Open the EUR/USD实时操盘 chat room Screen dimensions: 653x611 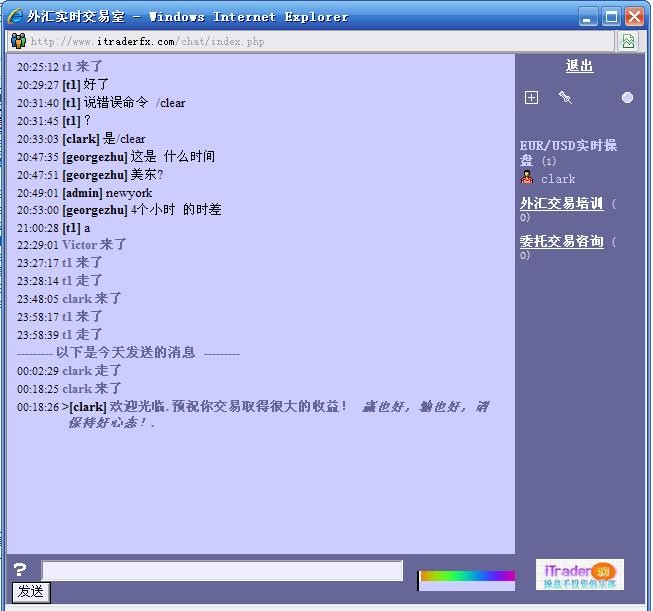(x=567, y=152)
